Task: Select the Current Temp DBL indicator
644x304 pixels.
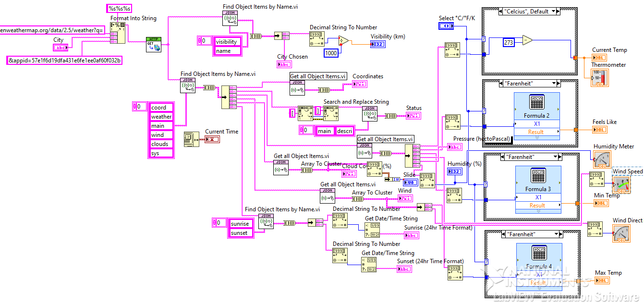Action: [x=600, y=57]
